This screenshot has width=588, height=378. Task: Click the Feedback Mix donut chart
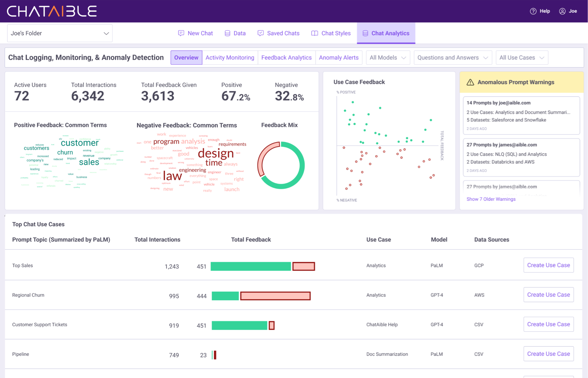tap(281, 165)
